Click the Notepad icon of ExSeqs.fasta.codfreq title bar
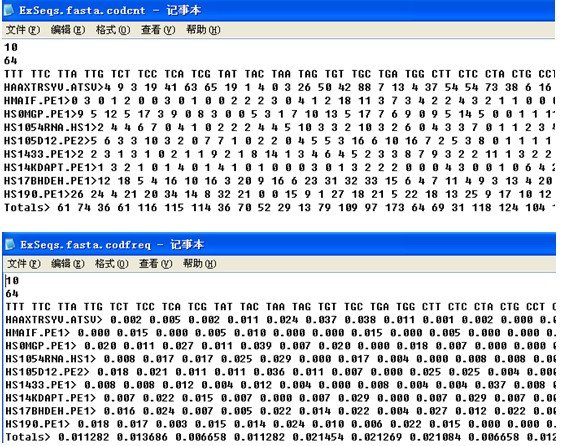Image resolution: width=561 pixels, height=446 pixels. 10,245
